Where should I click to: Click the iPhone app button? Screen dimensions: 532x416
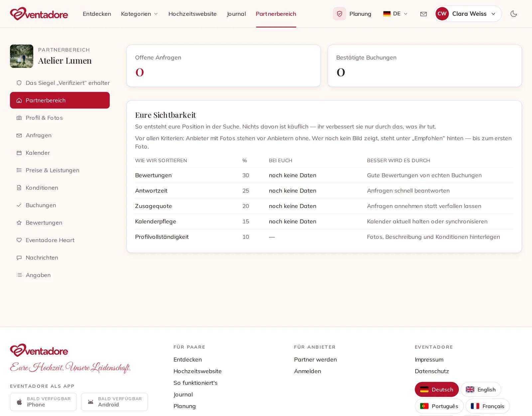pyautogui.click(x=43, y=402)
